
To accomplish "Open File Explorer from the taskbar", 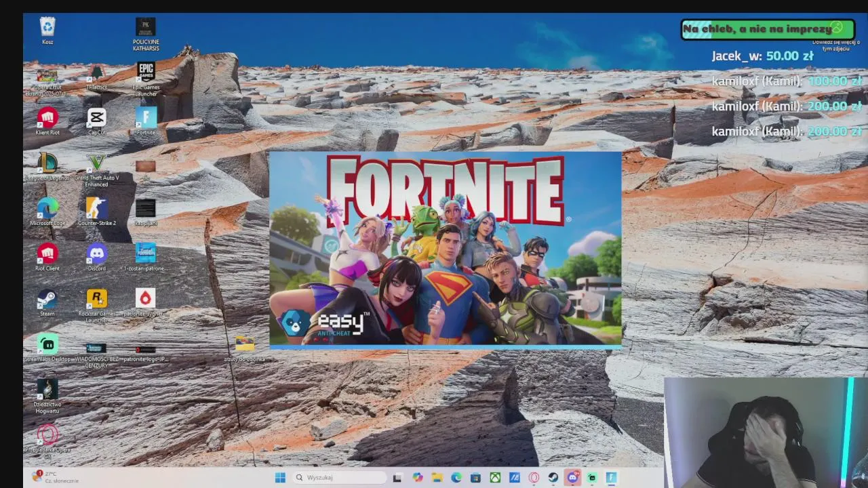I will point(437,477).
